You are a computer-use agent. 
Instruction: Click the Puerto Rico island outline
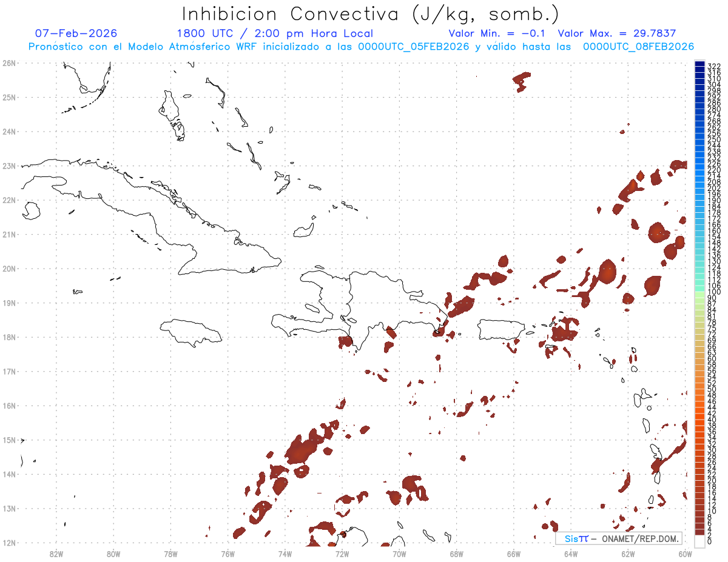coord(500,330)
